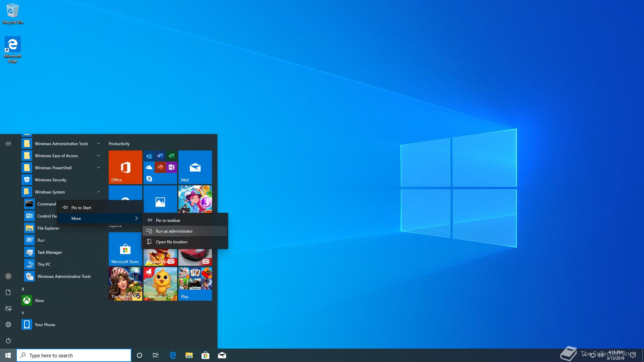This screenshot has width=644, height=362.
Task: Choose Run as administrator
Action: click(x=185, y=231)
